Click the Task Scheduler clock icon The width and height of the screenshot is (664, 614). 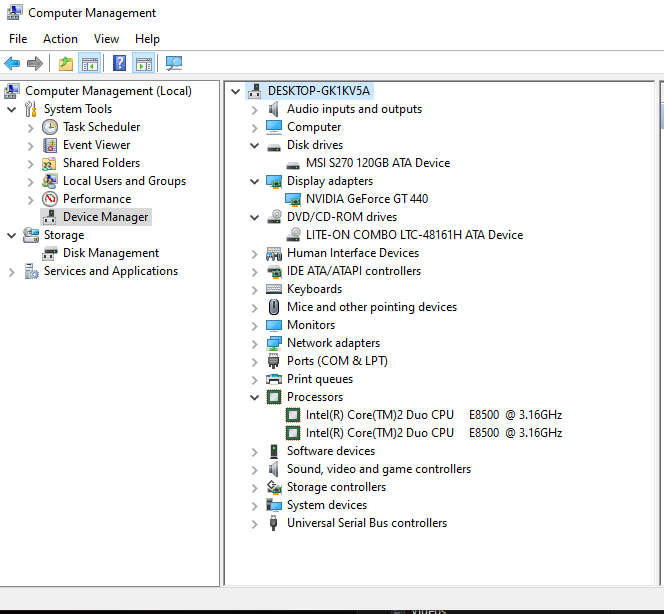pos(50,127)
